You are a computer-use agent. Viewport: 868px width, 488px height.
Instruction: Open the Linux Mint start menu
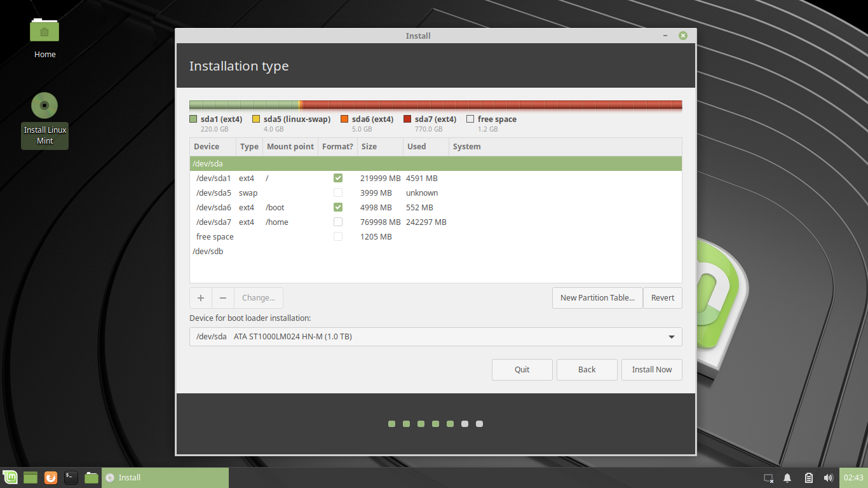10,478
